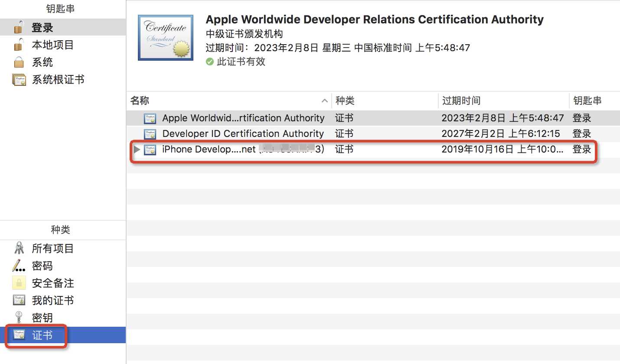Screen dimensions: 620x364
Task: Click the pencil icon beside 密码
Action: point(18,266)
